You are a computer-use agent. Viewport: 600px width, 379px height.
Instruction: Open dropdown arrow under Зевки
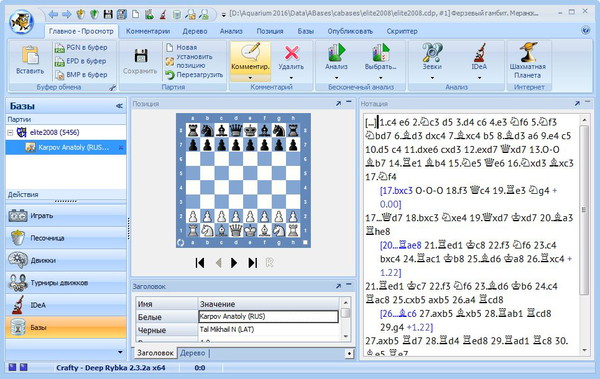pyautogui.click(x=432, y=78)
